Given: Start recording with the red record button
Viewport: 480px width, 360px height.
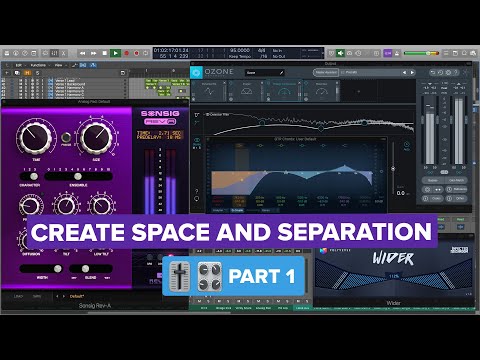Looking at the screenshot, I should 127,53.
